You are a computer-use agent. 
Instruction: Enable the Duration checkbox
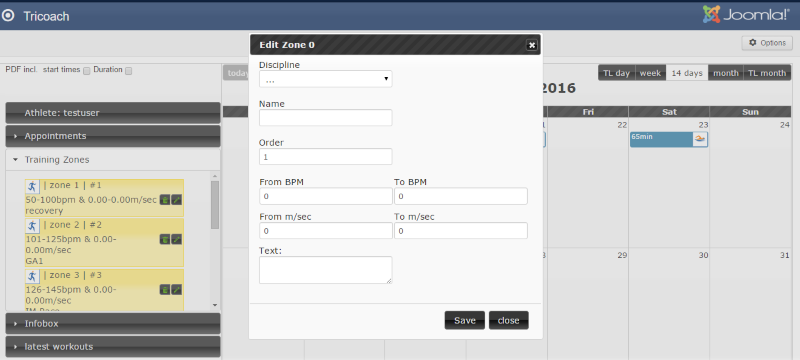tap(129, 71)
